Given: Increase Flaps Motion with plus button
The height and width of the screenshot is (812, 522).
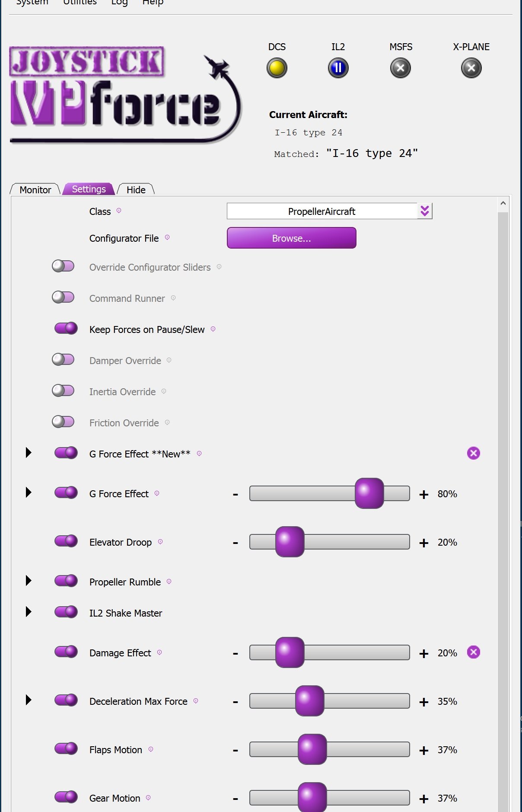Looking at the screenshot, I should click(x=424, y=750).
